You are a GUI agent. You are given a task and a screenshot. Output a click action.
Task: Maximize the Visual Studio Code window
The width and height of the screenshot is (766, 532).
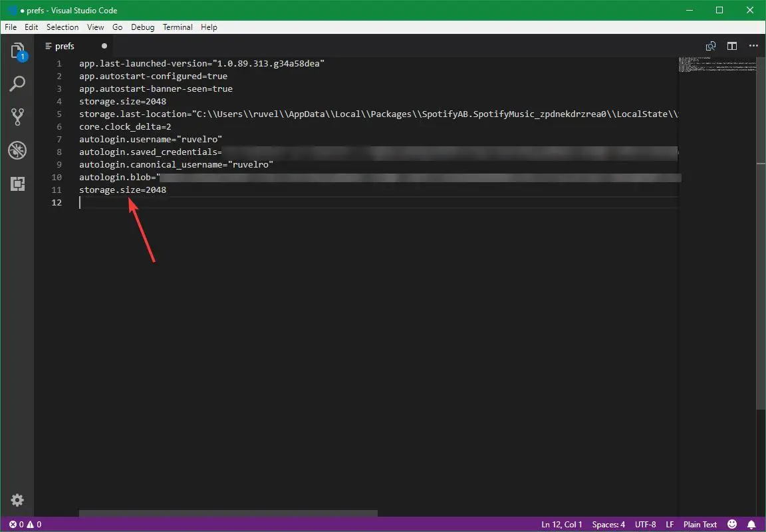click(x=719, y=10)
